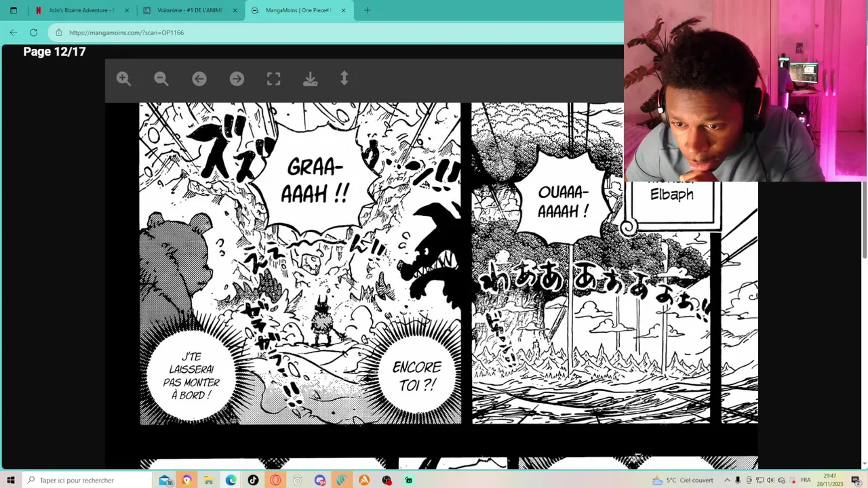Select the MangaMoins One Piece tab
The height and width of the screenshot is (488, 868).
click(x=298, y=10)
